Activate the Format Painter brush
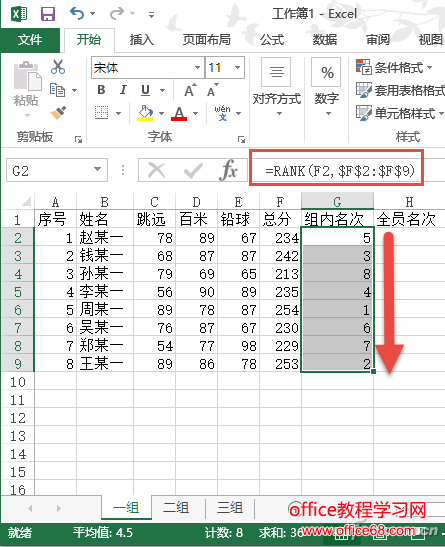 click(x=58, y=113)
